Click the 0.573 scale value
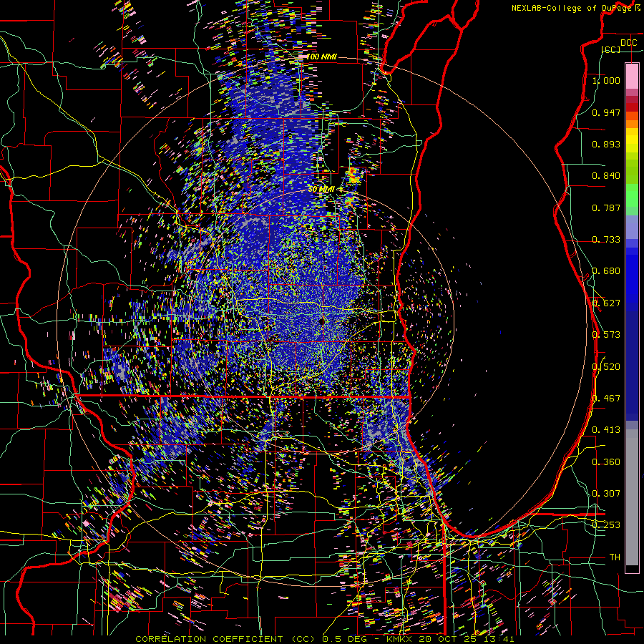Image resolution: width=644 pixels, height=644 pixels. 606,335
